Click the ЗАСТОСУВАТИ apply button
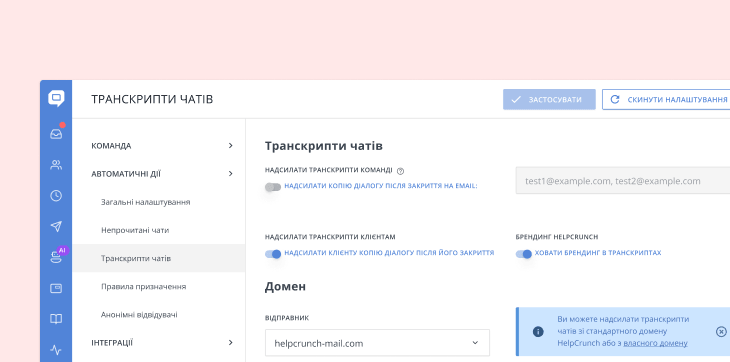Viewport: 730px width, 362px height. tap(549, 100)
